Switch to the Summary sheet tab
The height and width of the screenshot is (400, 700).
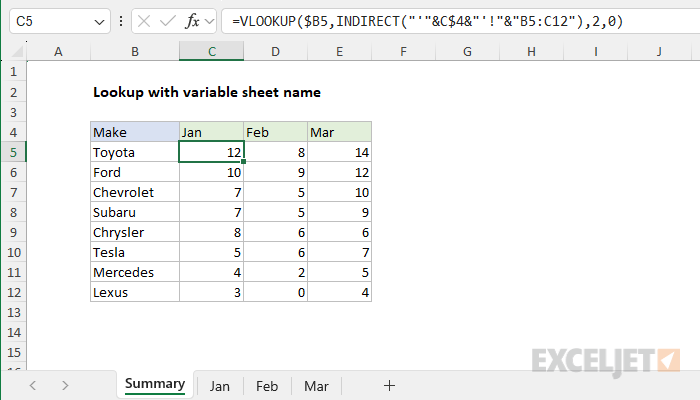coord(155,384)
